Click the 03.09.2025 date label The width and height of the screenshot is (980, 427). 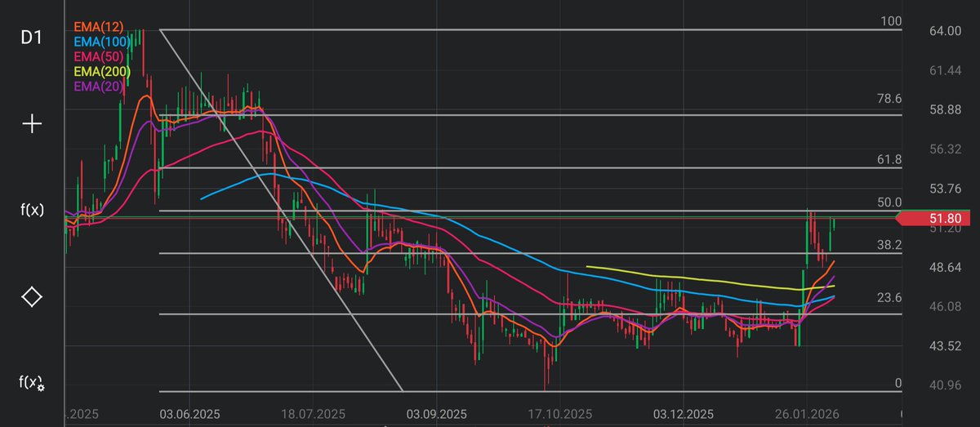click(x=437, y=414)
